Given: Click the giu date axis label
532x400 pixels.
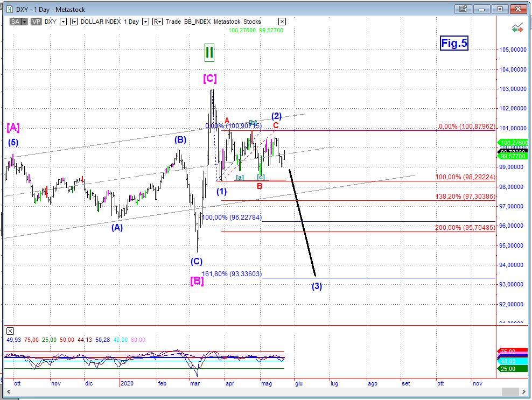Looking at the screenshot, I should tap(298, 384).
